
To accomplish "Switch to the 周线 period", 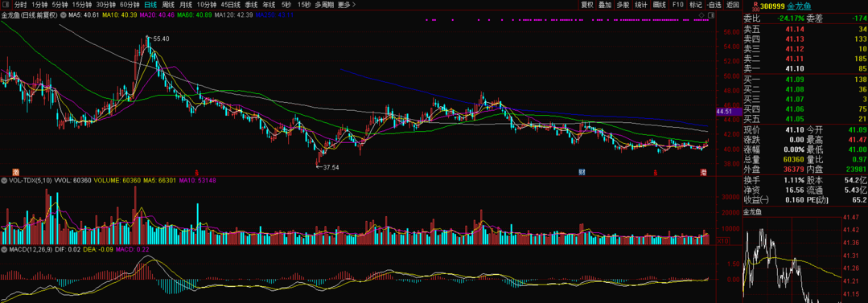I will [x=168, y=5].
